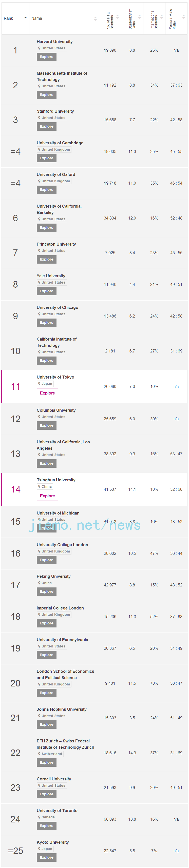Sort by International Students arrows

pos(161,16)
